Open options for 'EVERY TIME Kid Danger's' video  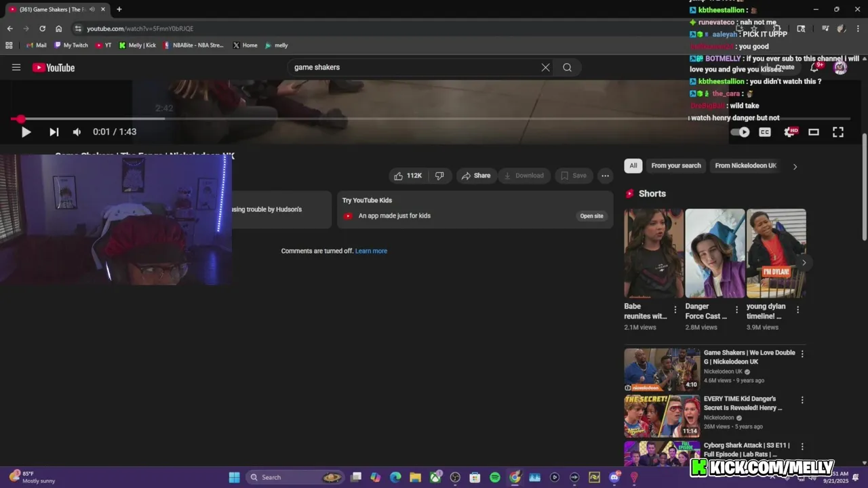click(x=802, y=400)
